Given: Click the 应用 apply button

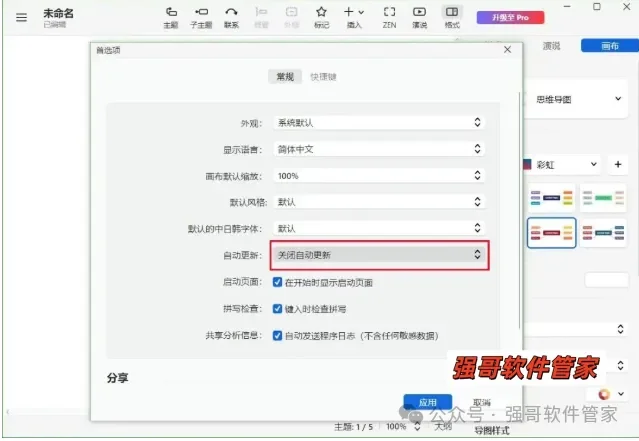Looking at the screenshot, I should pyautogui.click(x=427, y=402).
